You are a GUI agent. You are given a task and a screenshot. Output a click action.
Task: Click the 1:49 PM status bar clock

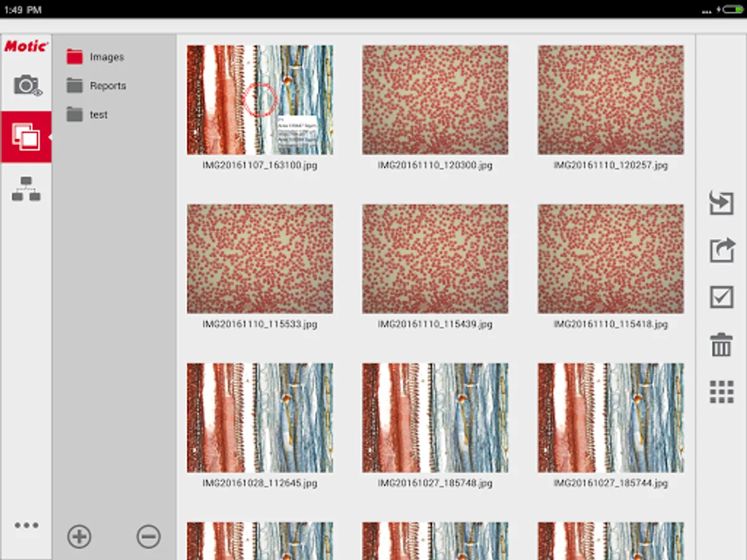point(22,9)
